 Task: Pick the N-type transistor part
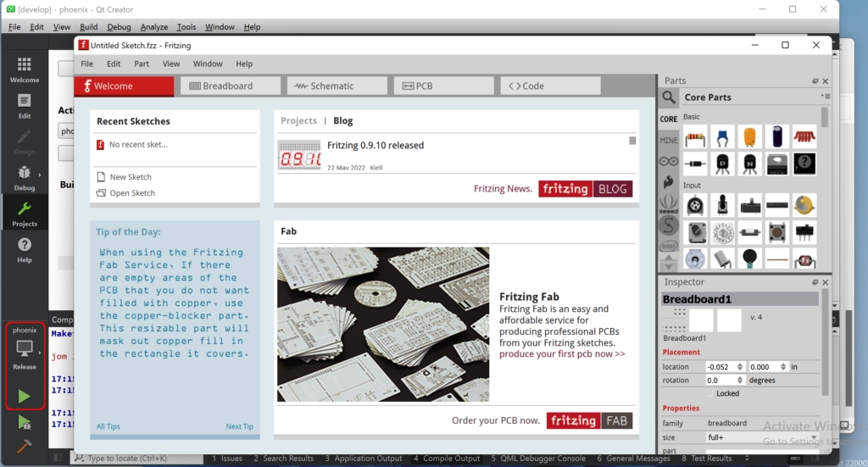tap(749, 164)
